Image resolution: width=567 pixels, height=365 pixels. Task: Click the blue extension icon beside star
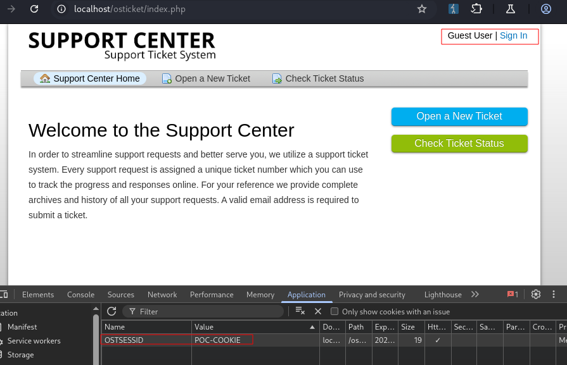click(453, 9)
